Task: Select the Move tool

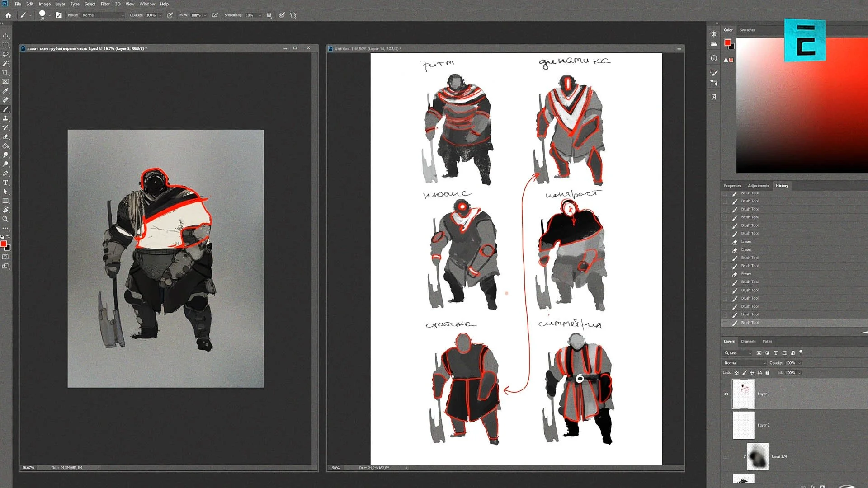Action: [x=5, y=36]
